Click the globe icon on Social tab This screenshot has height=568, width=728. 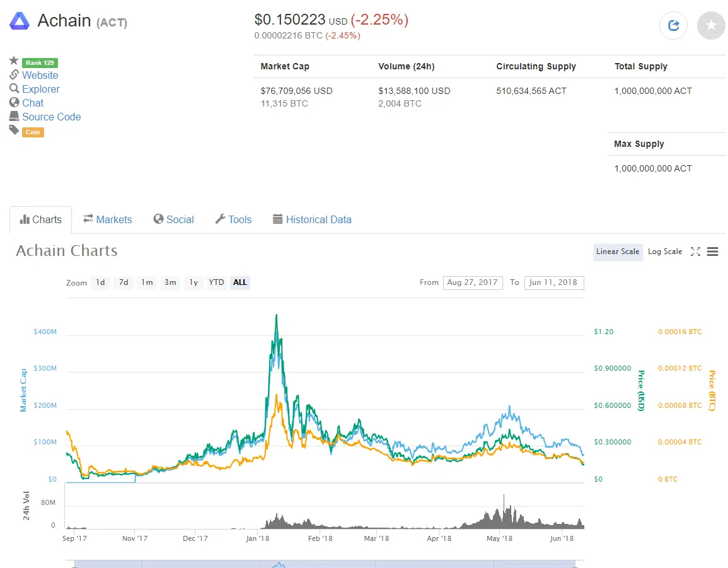click(x=158, y=219)
